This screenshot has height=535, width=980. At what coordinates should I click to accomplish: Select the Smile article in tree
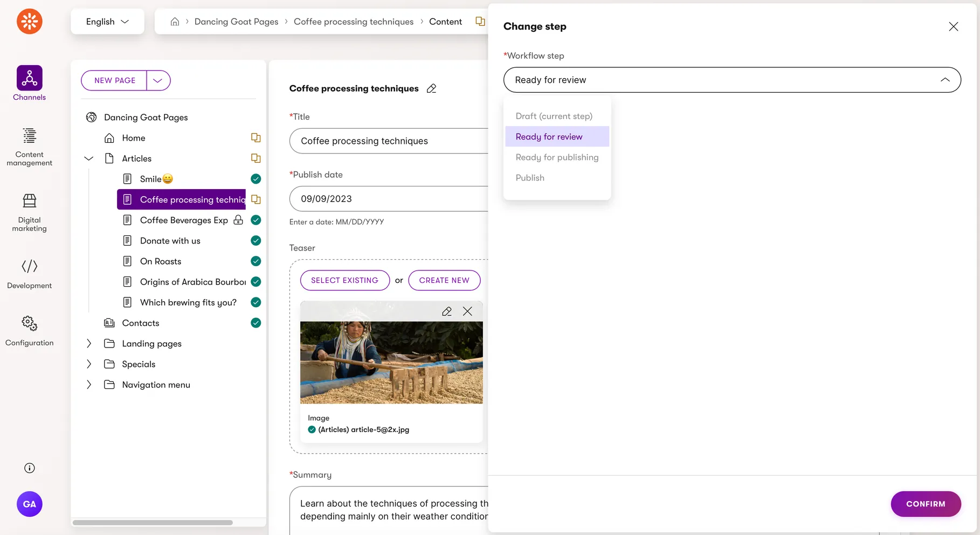pyautogui.click(x=156, y=179)
